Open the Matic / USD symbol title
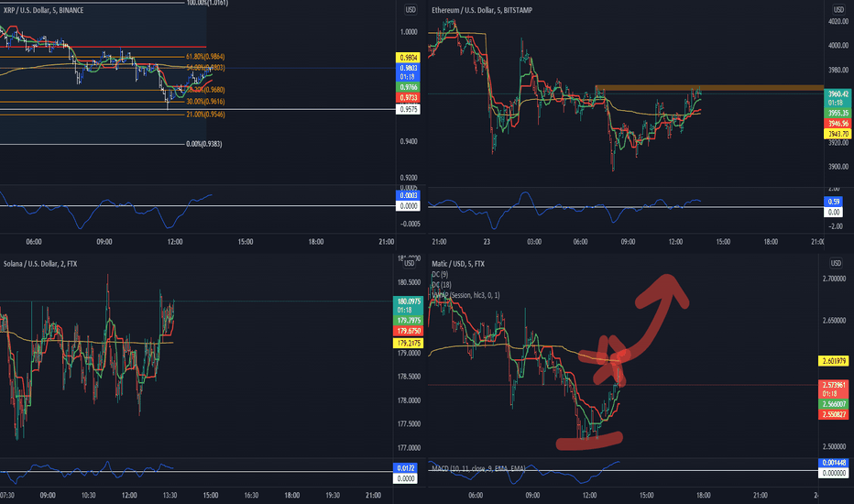The width and height of the screenshot is (854, 504). pyautogui.click(x=458, y=264)
